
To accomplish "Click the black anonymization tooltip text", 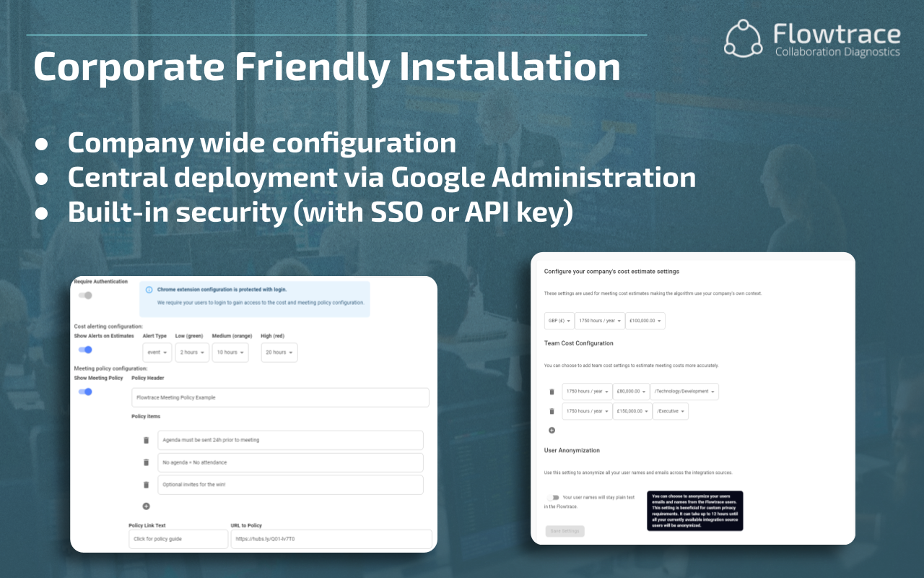I will 695,511.
